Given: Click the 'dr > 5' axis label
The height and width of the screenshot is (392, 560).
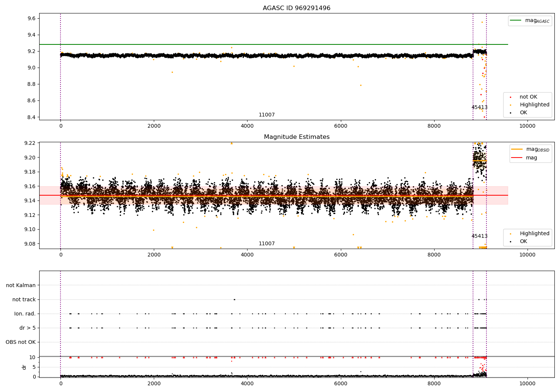Looking at the screenshot, I should 28,328.
